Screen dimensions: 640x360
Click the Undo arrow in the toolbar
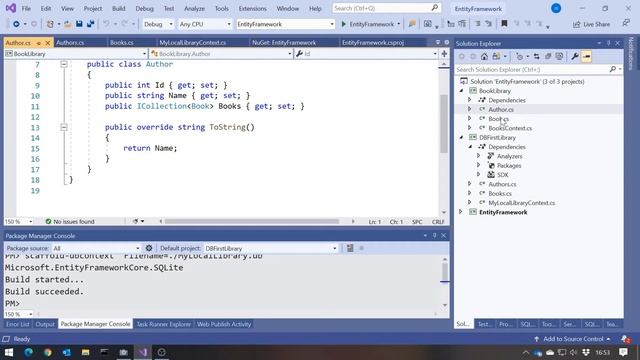[106, 24]
